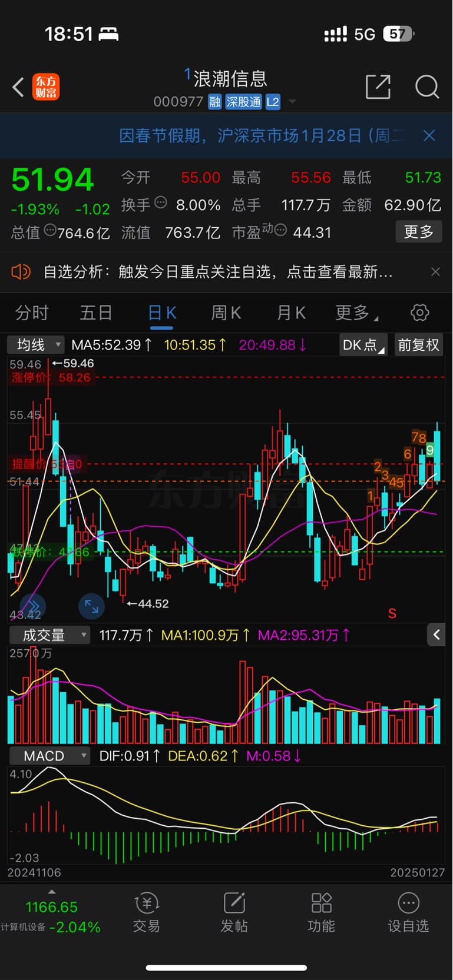Tap the 10:51.35 MA value

pos(195,345)
